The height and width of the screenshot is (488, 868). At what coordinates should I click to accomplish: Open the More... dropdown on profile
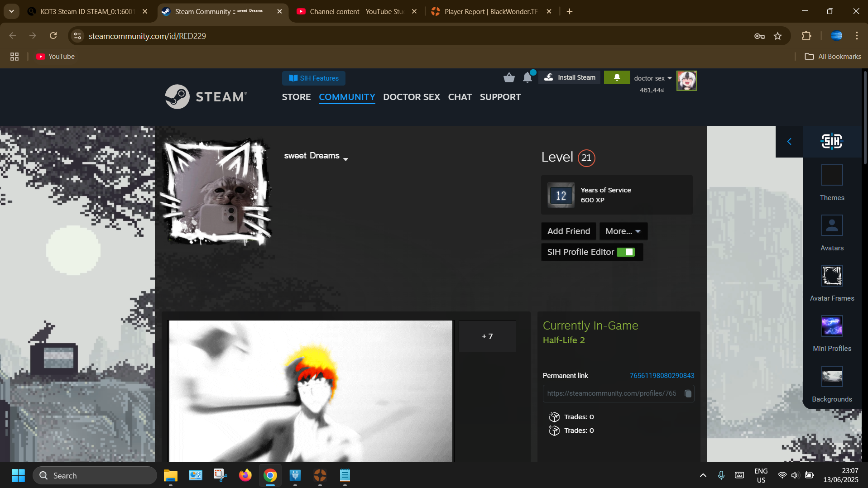click(x=623, y=231)
